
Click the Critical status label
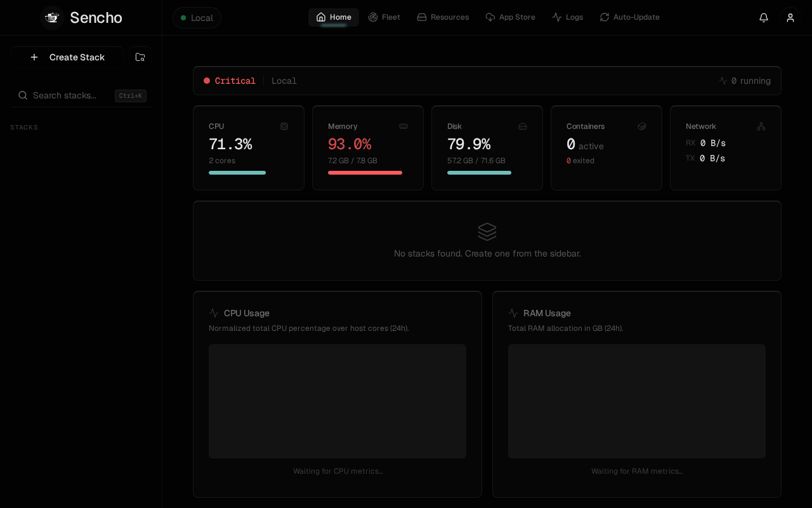(235, 81)
